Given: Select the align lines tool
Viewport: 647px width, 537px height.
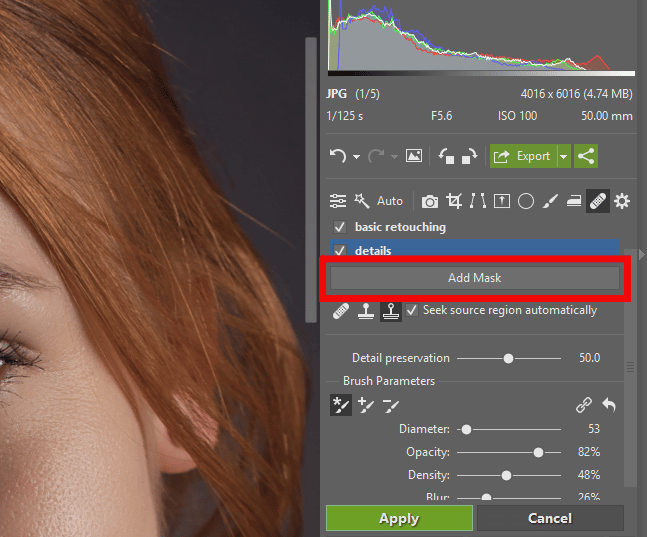Looking at the screenshot, I should pos(478,201).
